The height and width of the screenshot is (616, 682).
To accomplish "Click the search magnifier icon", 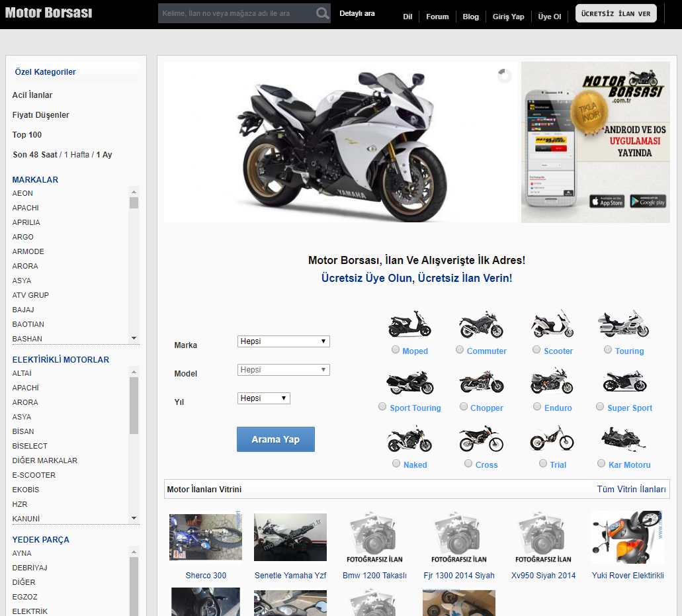I will [x=322, y=13].
